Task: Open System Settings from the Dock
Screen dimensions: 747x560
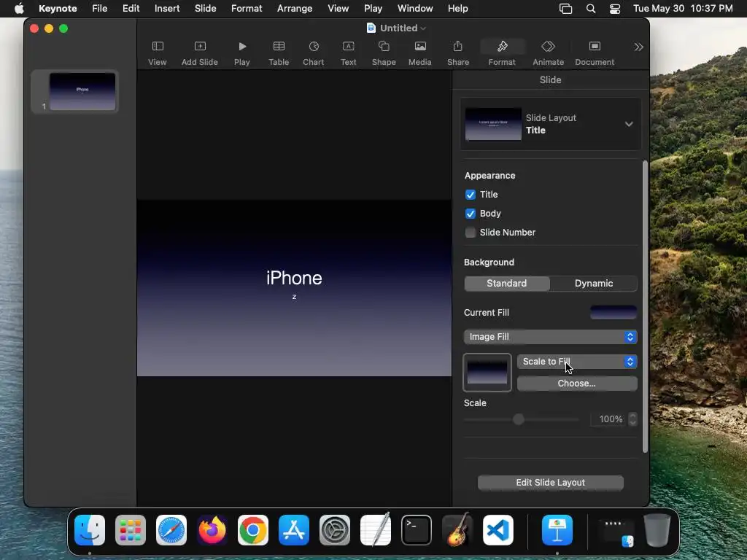Action: [x=335, y=530]
